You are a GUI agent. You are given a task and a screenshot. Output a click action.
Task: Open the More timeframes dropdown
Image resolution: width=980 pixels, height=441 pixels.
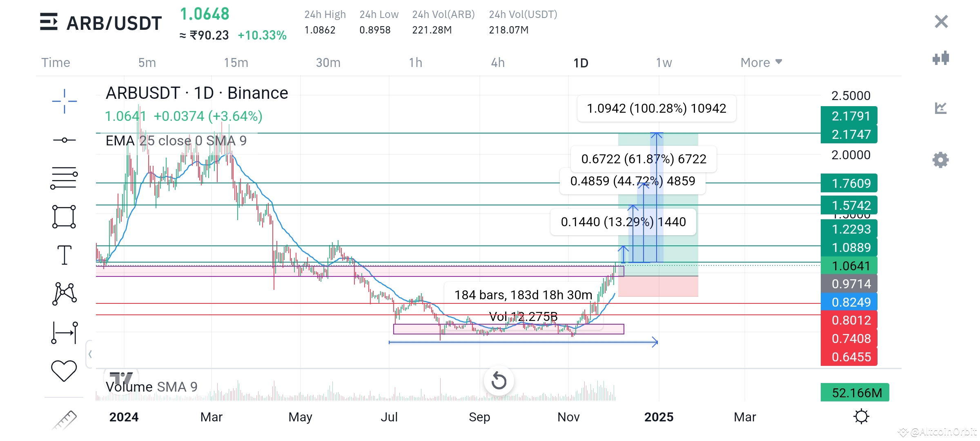[x=760, y=62]
